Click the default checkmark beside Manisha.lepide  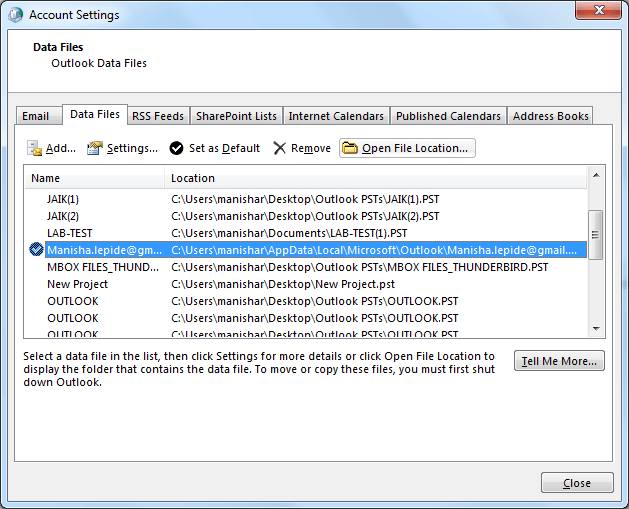(x=37, y=249)
